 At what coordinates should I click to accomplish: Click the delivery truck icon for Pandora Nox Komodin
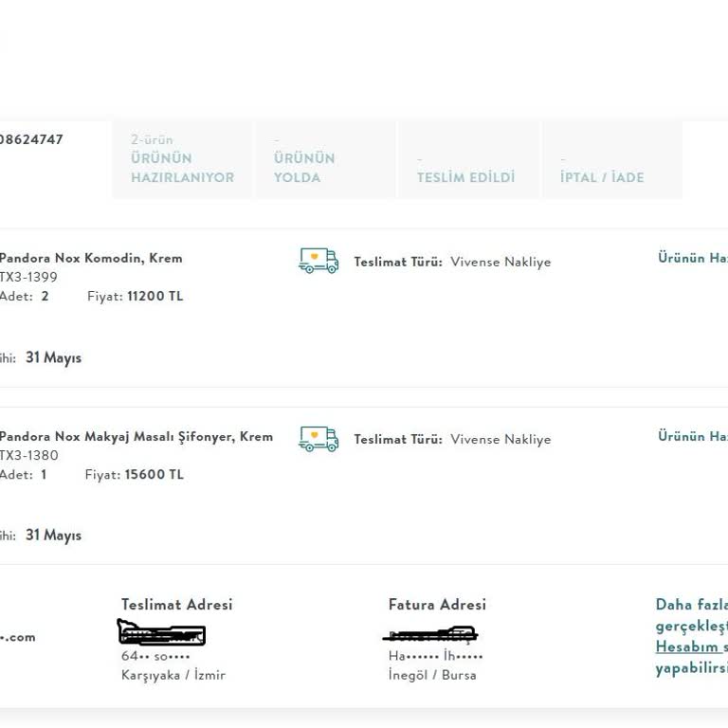[318, 261]
